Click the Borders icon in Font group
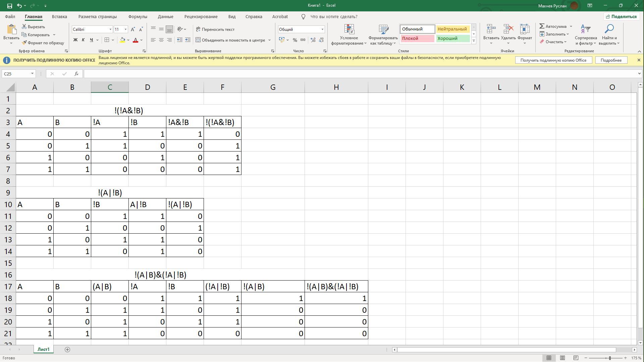Viewport: 644px width, 362px height. coord(107,40)
